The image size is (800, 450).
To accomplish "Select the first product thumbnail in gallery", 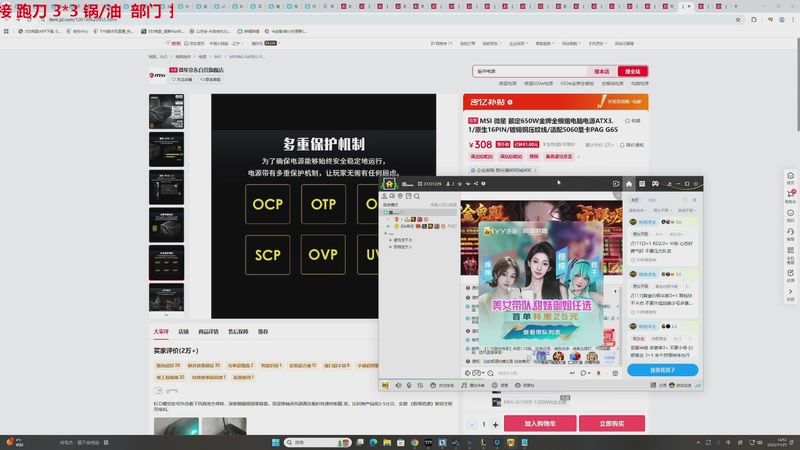I will pyautogui.click(x=166, y=111).
